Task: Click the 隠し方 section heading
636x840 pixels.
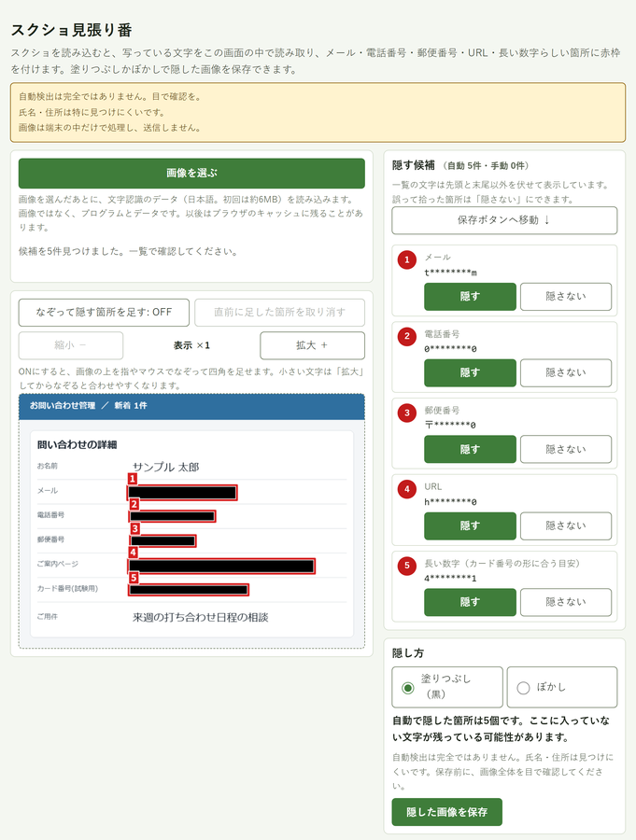Action: click(x=408, y=653)
